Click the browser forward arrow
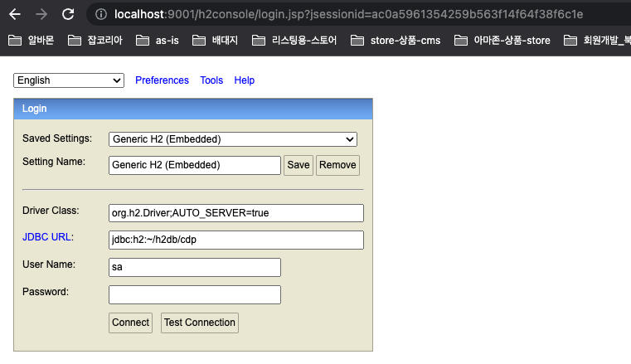This screenshot has height=364, width=631. 41,14
